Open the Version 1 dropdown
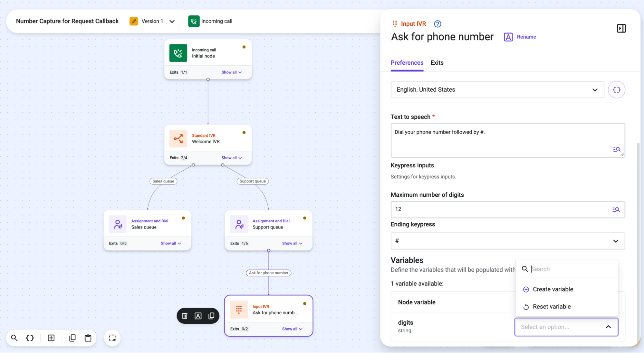 (x=172, y=21)
